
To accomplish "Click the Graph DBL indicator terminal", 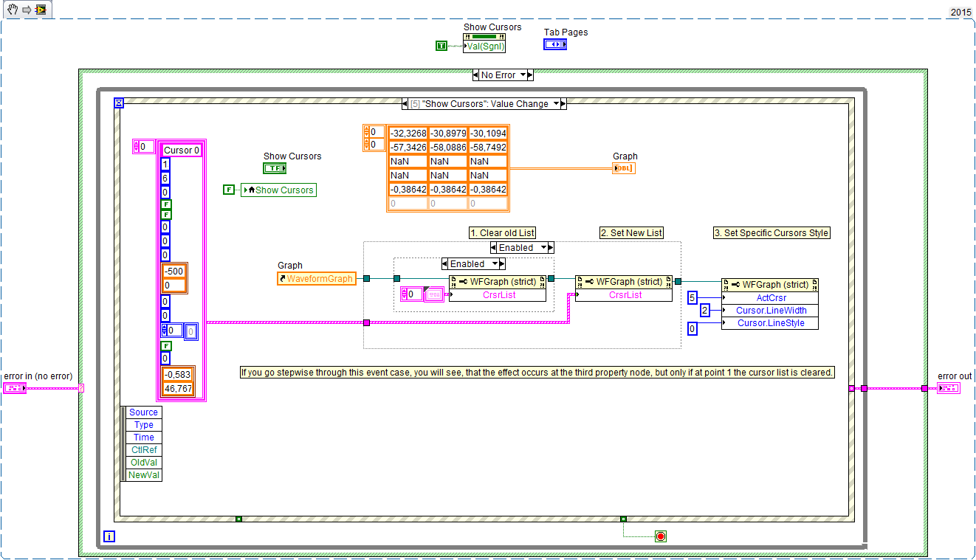I will pyautogui.click(x=624, y=168).
